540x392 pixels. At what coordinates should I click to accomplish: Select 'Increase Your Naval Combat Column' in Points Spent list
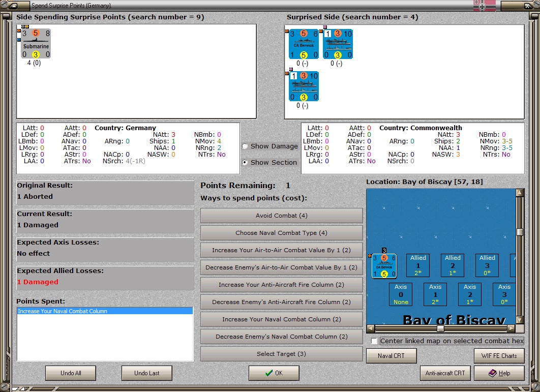(105, 311)
